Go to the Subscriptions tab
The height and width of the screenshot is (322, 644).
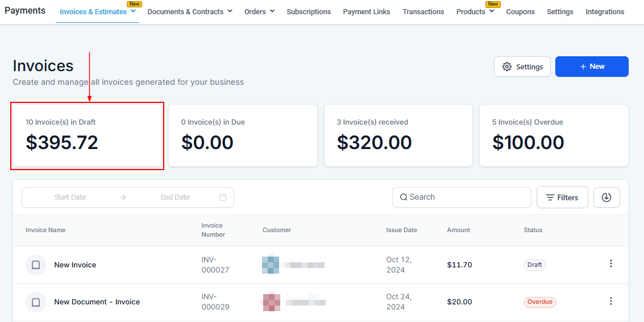click(309, 12)
